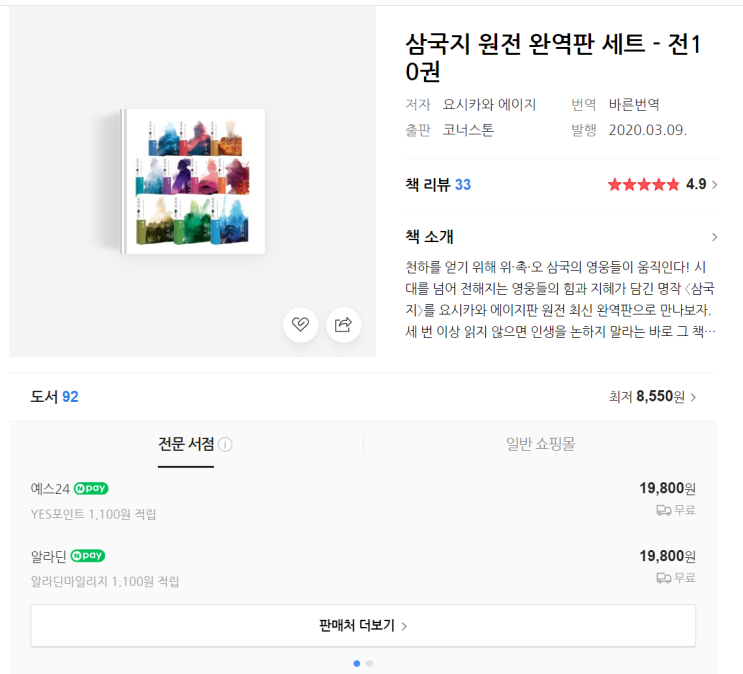Image resolution: width=743 pixels, height=674 pixels.
Task: Click author name 요시카와 에이지
Action: point(489,104)
